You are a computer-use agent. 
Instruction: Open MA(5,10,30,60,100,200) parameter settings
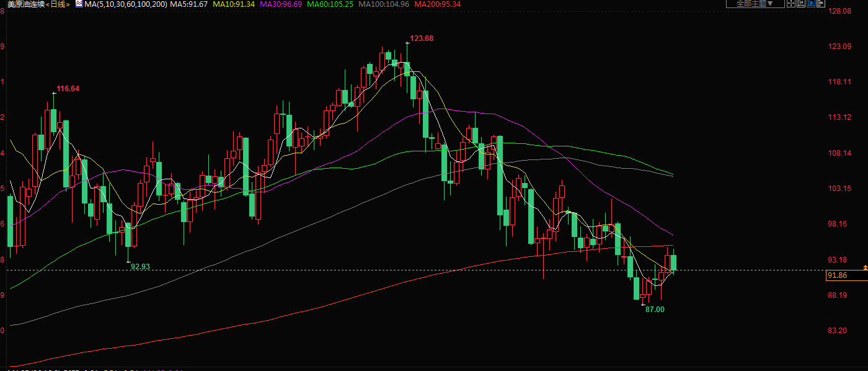pyautogui.click(x=125, y=4)
